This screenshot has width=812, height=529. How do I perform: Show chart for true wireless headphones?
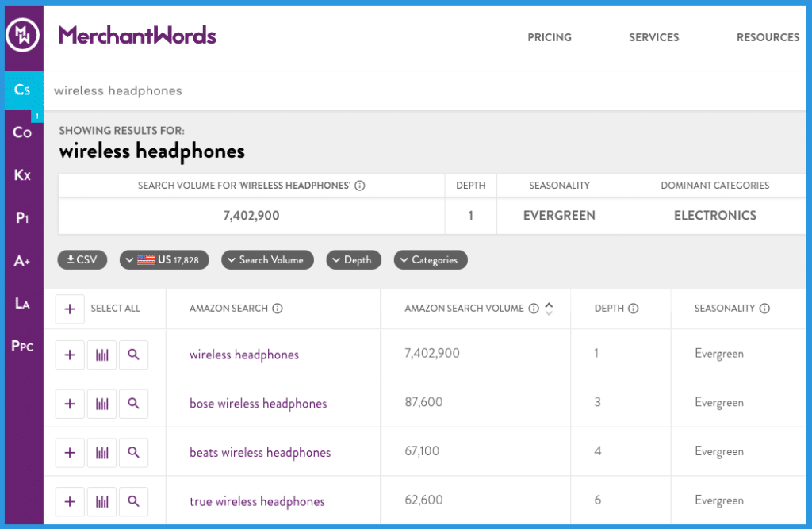[102, 501]
